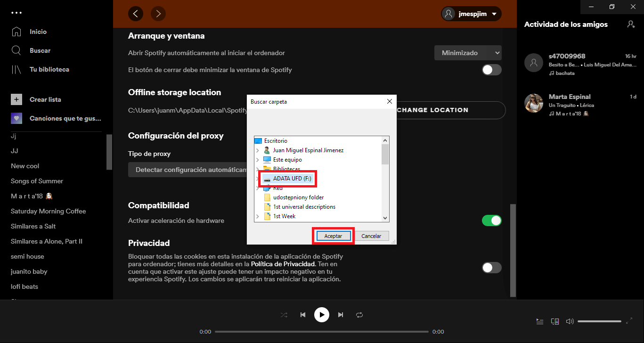The width and height of the screenshot is (644, 343).
Task: Go back with the left arrow button
Action: 136,14
